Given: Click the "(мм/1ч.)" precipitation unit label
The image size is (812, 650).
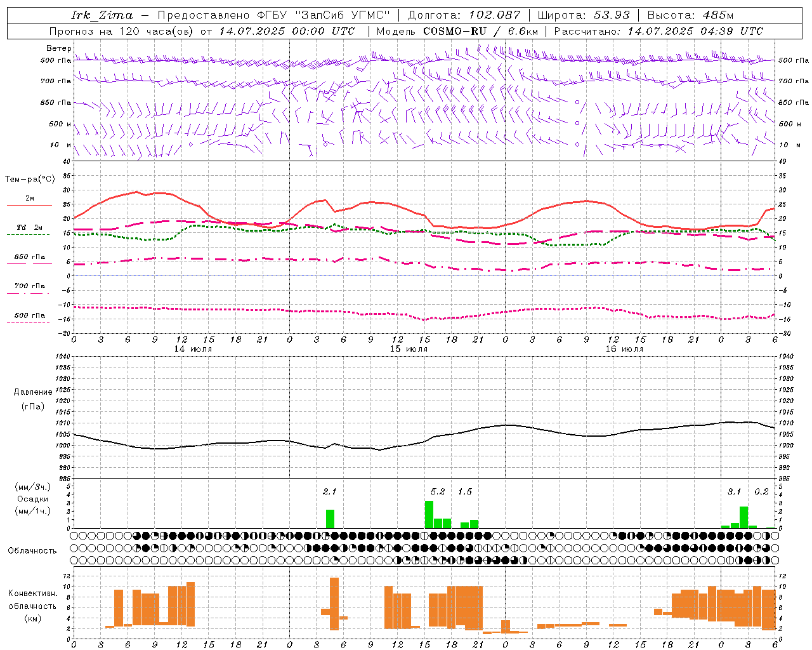Looking at the screenshot, I should click(33, 511).
